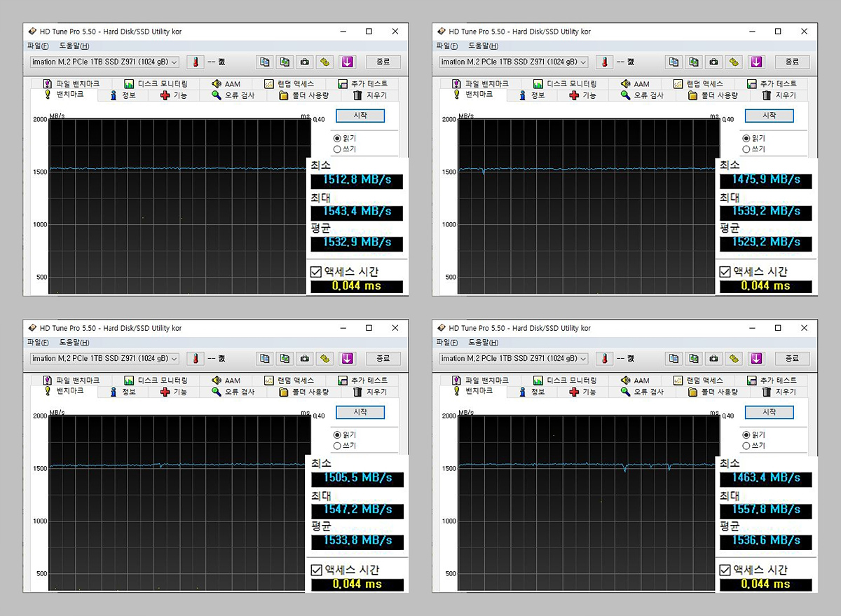Open the imation drive dropdown in top-left window
This screenshot has width=841, height=616.
click(104, 62)
